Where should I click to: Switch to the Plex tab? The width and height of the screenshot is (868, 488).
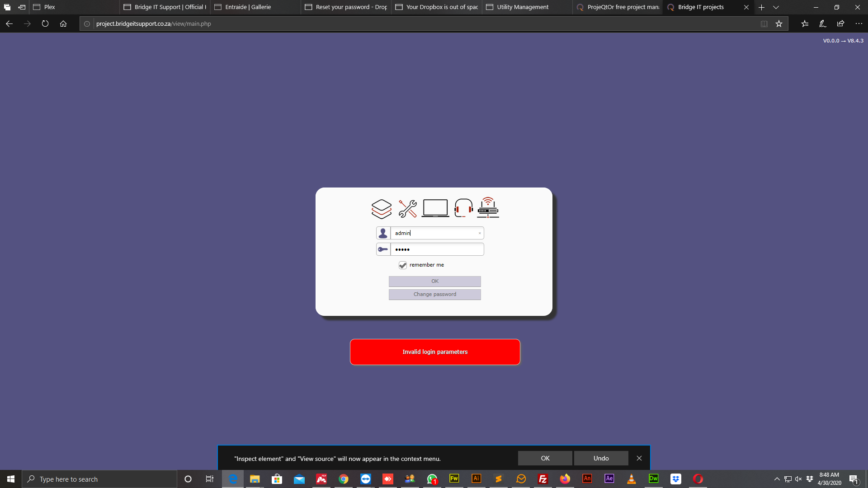click(50, 7)
